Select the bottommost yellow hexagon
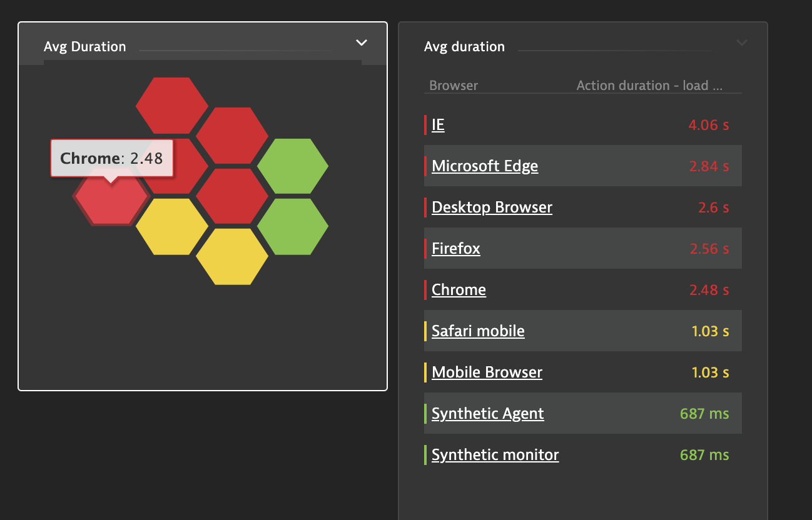Viewport: 812px width, 520px height. 232,257
